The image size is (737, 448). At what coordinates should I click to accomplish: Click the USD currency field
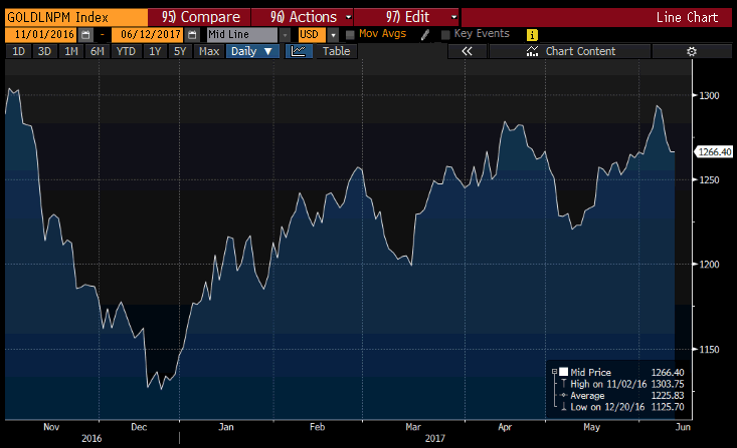(312, 35)
